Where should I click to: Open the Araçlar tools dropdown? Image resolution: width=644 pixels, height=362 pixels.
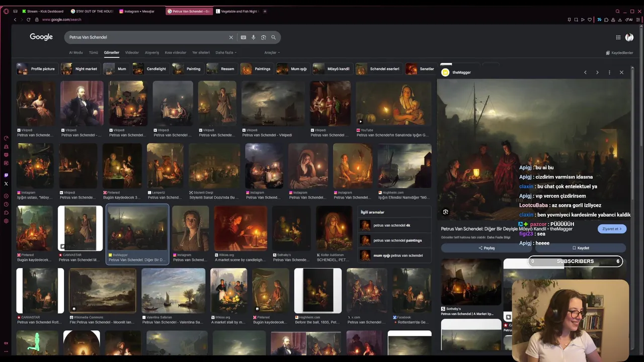272,52
